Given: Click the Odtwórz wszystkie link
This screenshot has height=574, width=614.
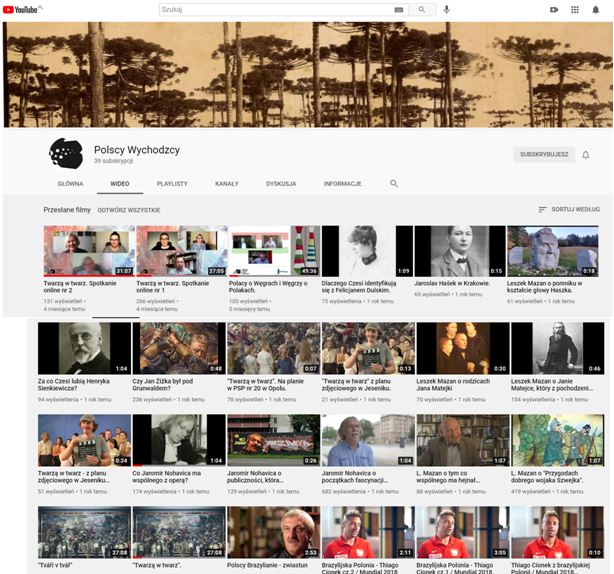Looking at the screenshot, I should pyautogui.click(x=128, y=210).
